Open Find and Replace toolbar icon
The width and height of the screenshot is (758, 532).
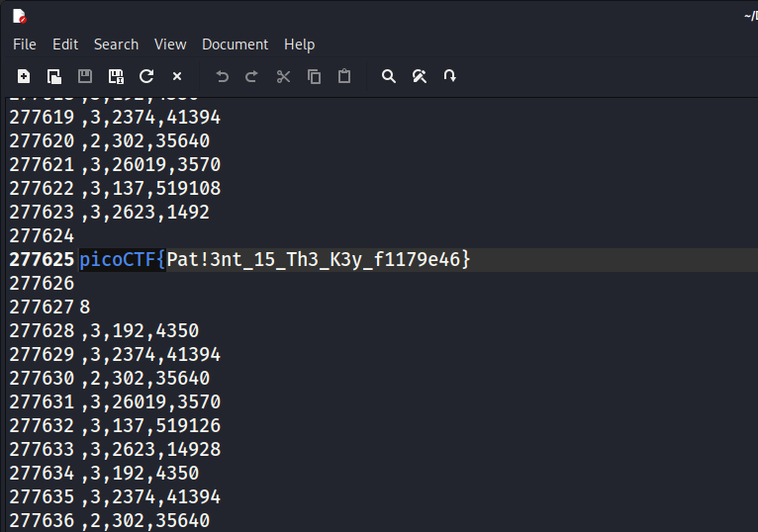(420, 76)
